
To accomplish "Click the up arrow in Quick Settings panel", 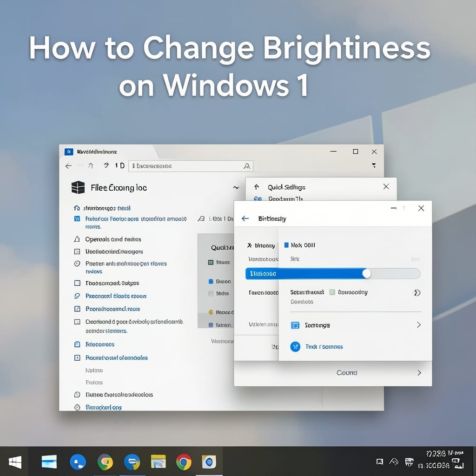I will click(257, 187).
